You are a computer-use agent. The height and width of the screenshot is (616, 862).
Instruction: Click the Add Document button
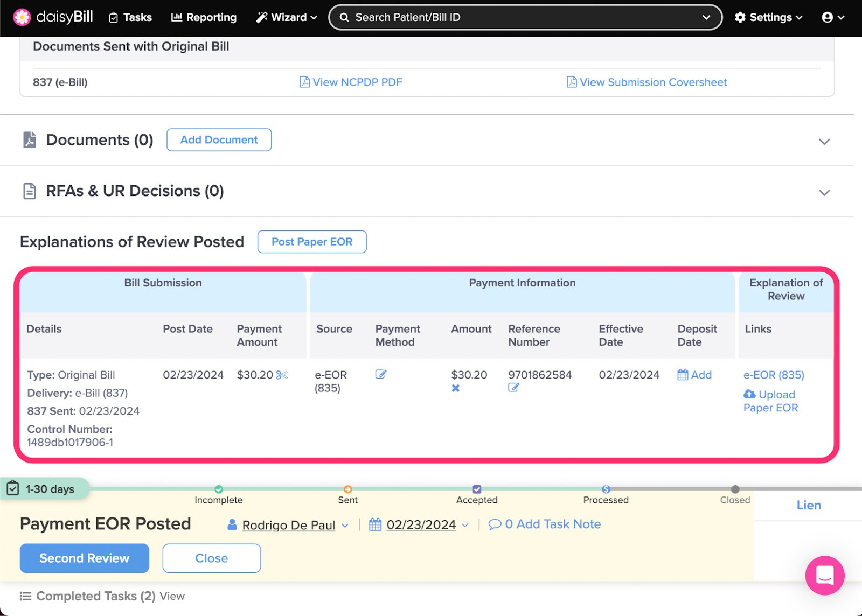(x=219, y=139)
